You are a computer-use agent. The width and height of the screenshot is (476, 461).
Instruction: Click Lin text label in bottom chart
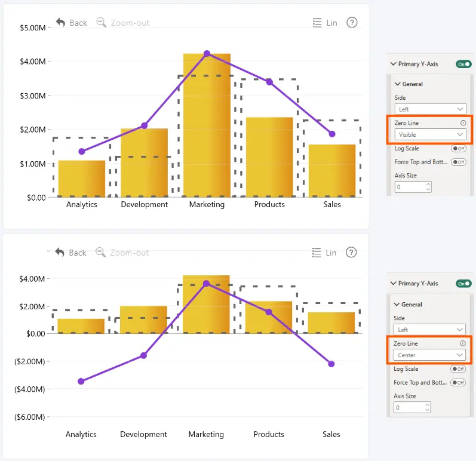(331, 253)
